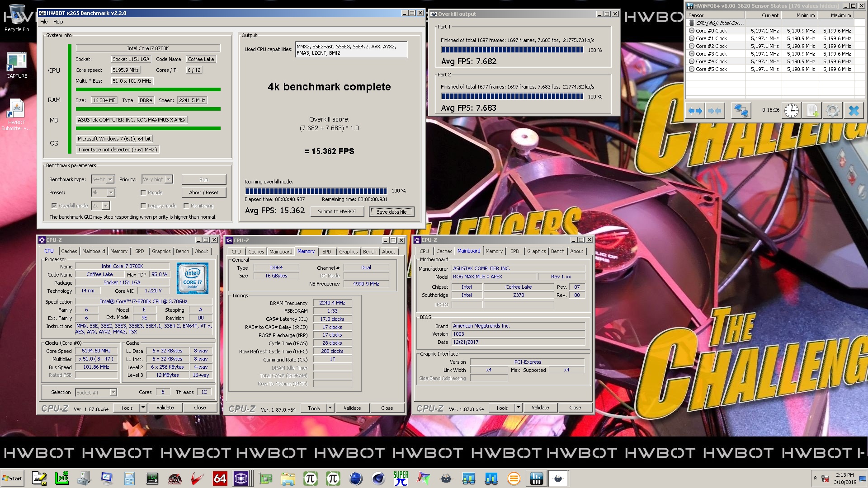Click the network tray icon
Viewport: 868px width, 488px height.
pos(826,479)
